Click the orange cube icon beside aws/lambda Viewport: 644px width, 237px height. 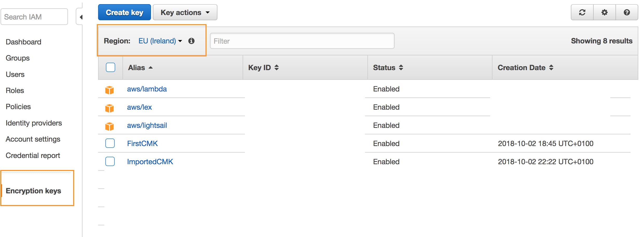(109, 90)
